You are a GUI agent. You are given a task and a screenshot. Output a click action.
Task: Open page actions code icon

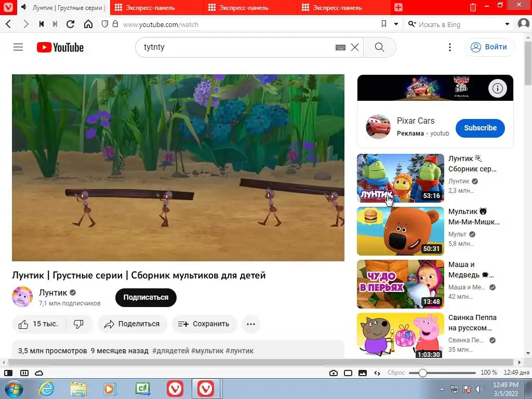point(377,373)
